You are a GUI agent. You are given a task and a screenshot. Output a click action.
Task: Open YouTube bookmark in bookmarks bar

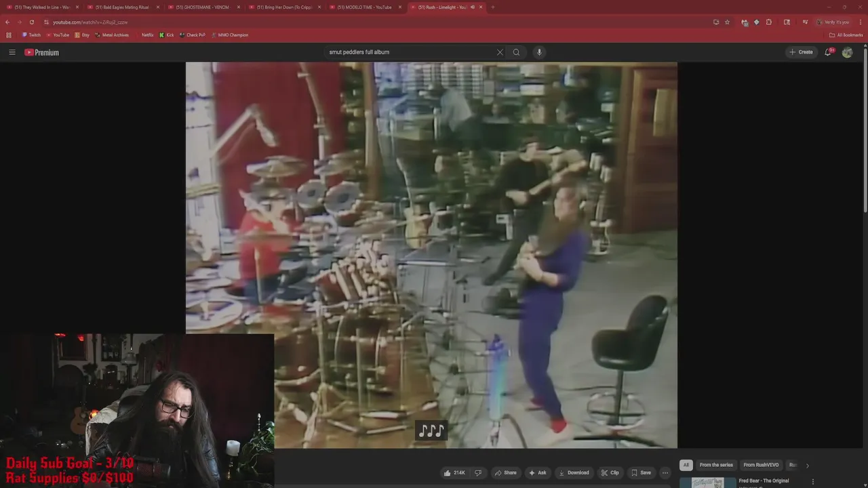[x=58, y=35]
